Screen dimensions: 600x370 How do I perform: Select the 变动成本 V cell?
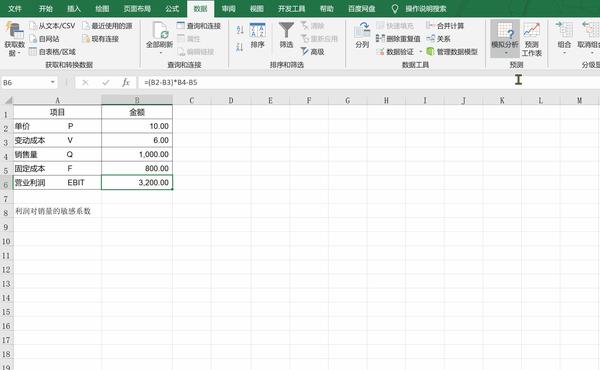(57, 140)
